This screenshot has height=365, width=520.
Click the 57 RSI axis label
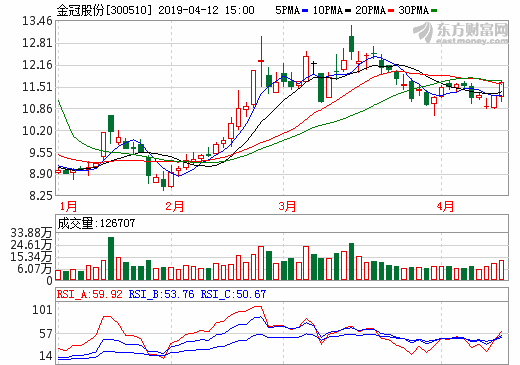(46, 334)
